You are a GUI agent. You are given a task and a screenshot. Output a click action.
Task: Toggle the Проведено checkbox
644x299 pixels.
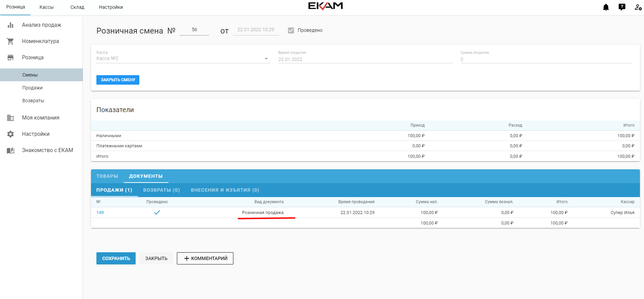point(291,30)
